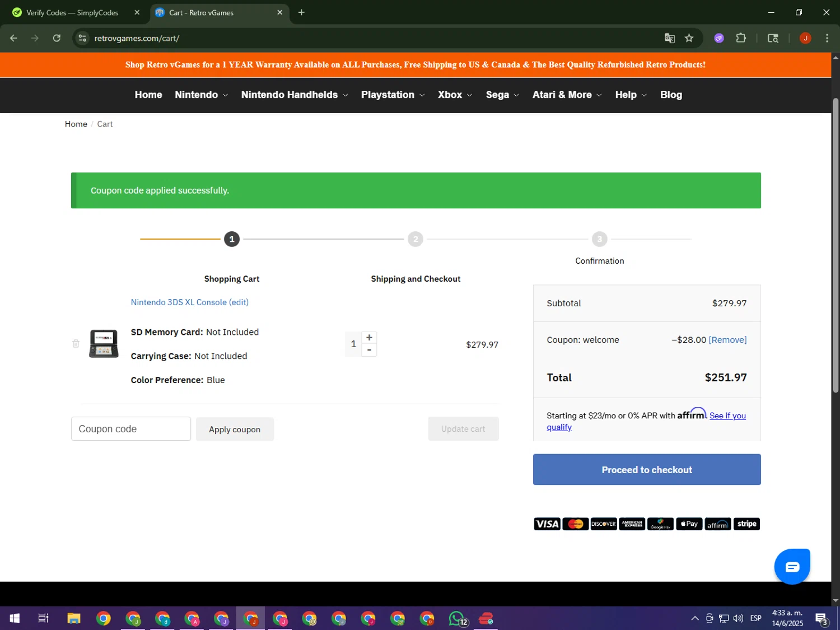Open WhatsApp from the taskbar
The height and width of the screenshot is (630, 840).
[457, 618]
